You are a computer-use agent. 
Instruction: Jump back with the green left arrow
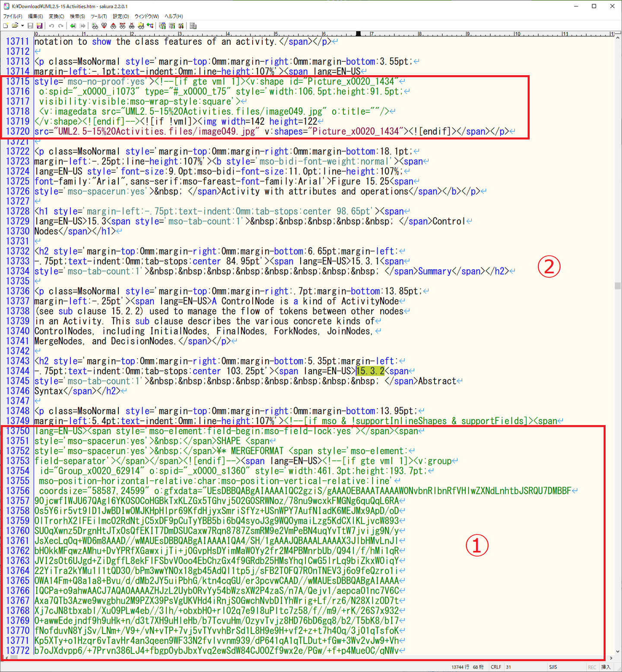pyautogui.click(x=73, y=26)
